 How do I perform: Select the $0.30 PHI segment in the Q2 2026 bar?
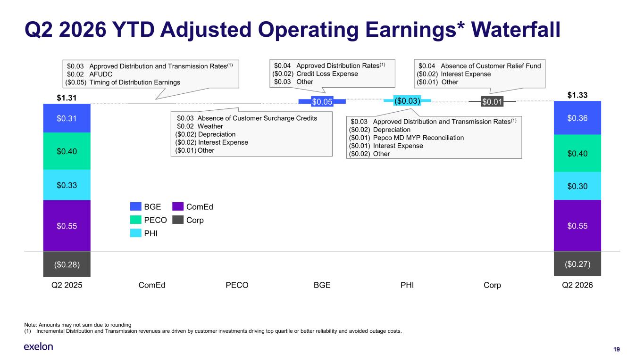577,186
